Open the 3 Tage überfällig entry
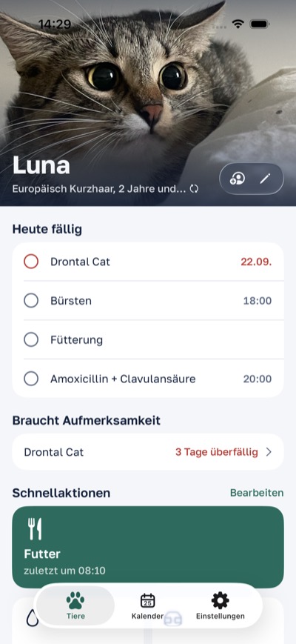The image size is (296, 644). tap(148, 452)
